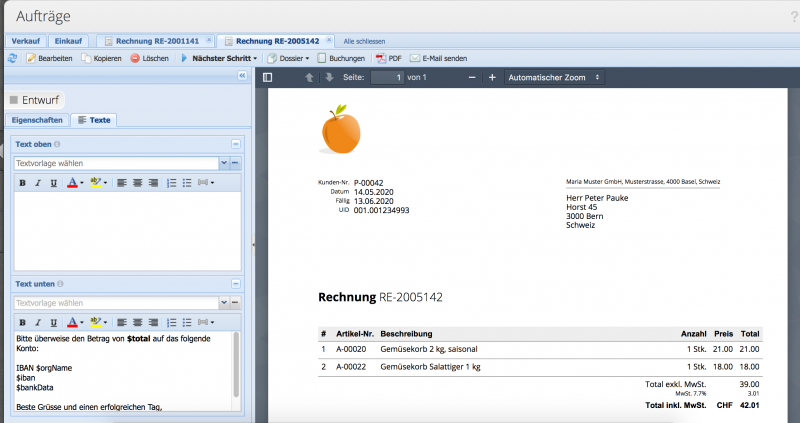Image resolution: width=800 pixels, height=423 pixels.
Task: Click minus button beside Text unten template
Action: pos(235,303)
